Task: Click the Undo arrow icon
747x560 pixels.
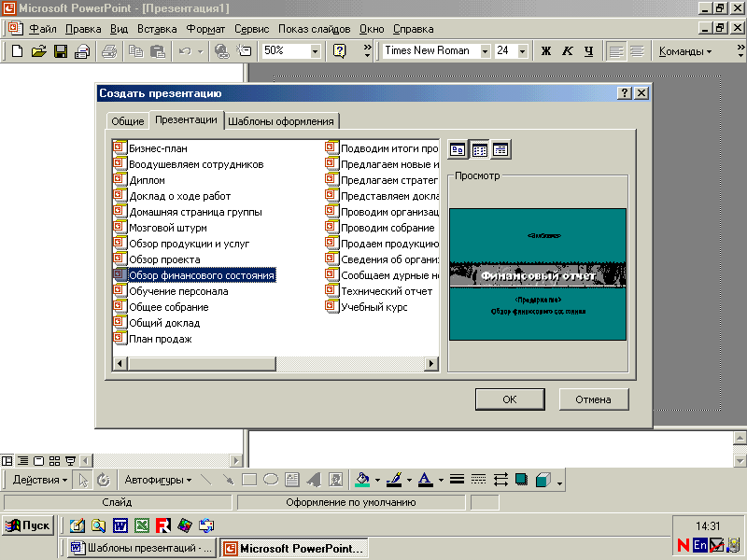Action: coord(185,50)
